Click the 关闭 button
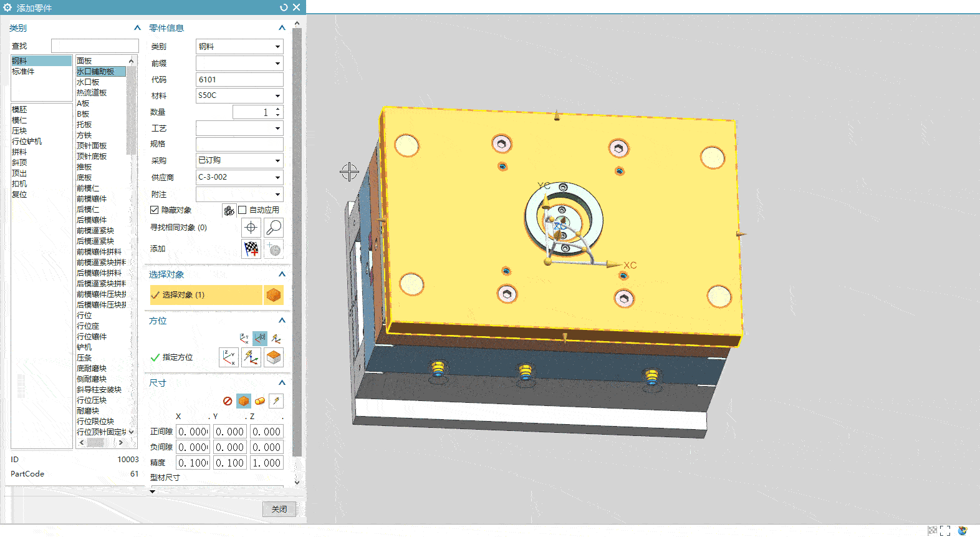980x537 pixels. [x=279, y=510]
